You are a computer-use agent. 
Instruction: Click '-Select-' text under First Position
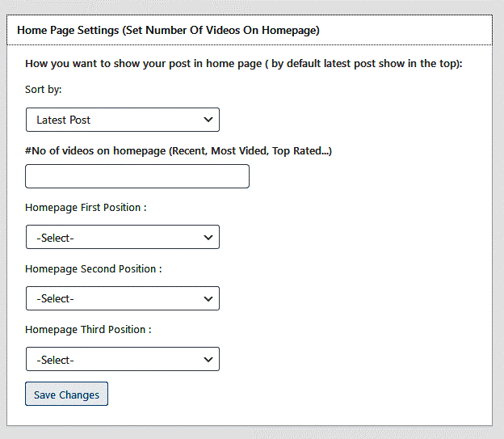(x=55, y=238)
